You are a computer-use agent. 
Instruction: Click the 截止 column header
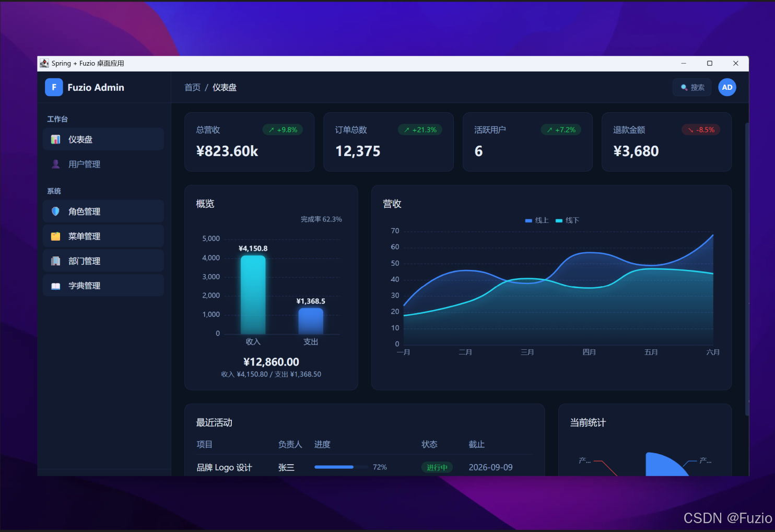coord(476,444)
